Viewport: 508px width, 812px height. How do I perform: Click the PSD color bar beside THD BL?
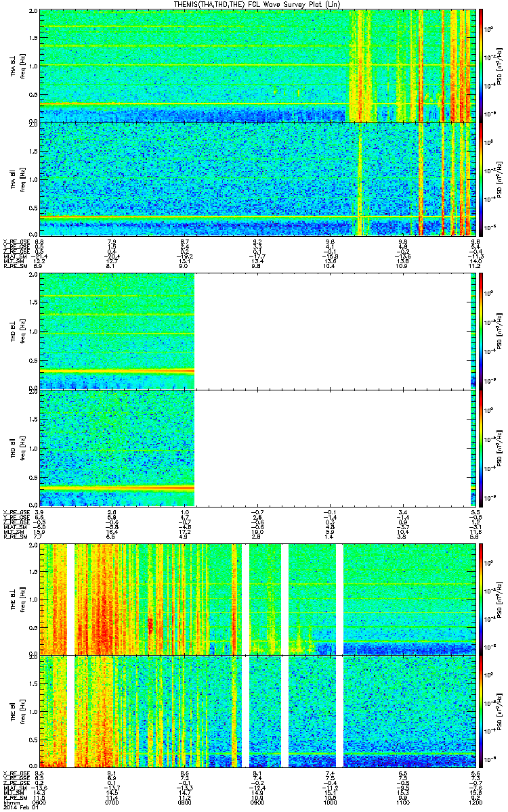[482, 331]
